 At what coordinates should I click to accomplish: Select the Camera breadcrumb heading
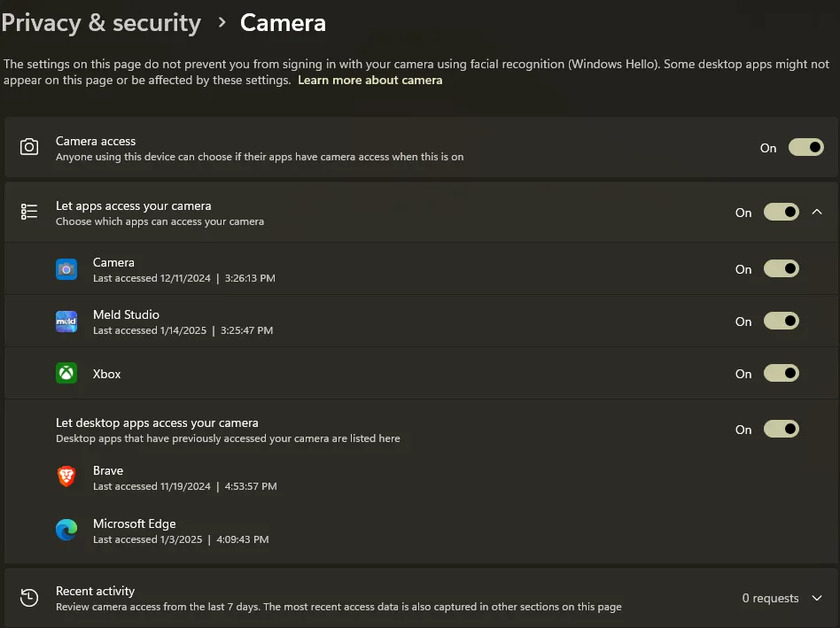tap(283, 22)
